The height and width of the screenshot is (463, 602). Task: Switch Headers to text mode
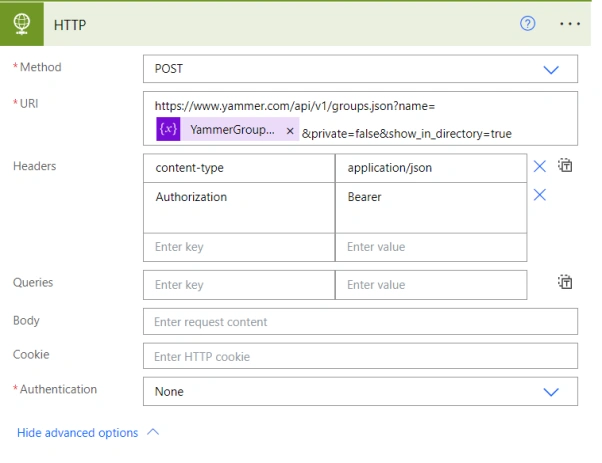point(565,165)
